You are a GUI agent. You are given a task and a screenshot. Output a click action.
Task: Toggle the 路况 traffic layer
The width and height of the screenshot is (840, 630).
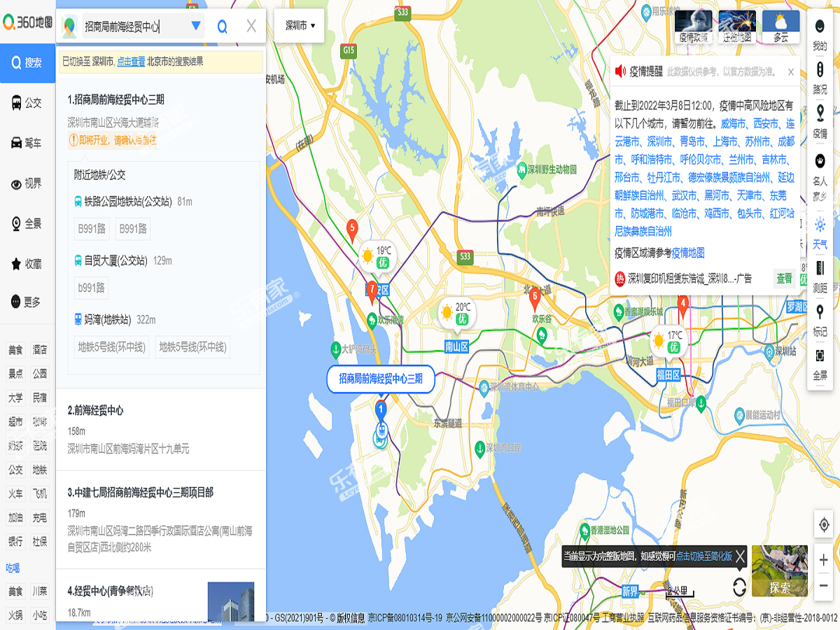click(820, 78)
